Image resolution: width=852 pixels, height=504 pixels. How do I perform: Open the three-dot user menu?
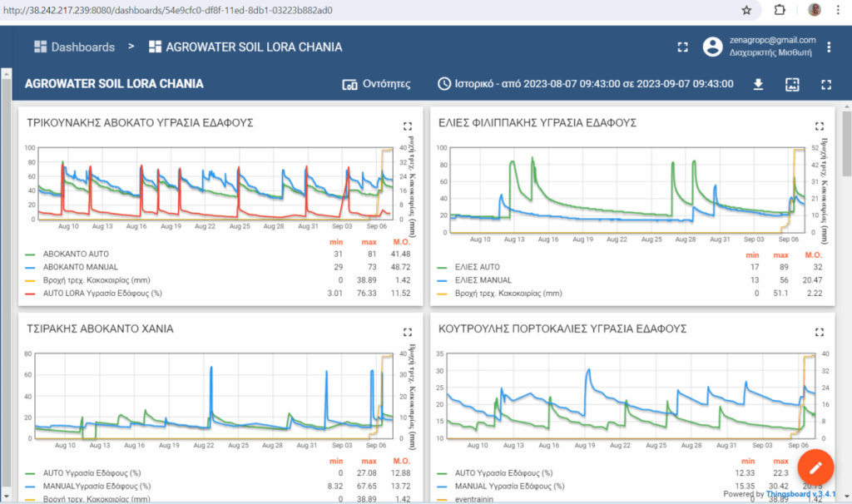[x=829, y=47]
